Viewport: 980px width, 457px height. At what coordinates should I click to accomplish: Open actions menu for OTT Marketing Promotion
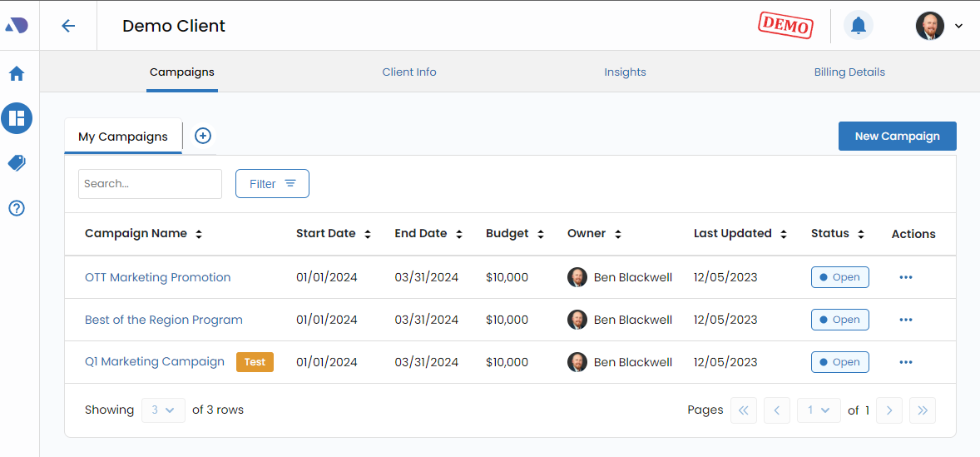(906, 277)
